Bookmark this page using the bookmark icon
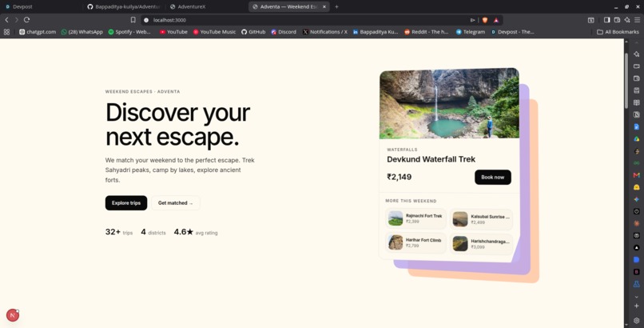Screen dimensions: 644x328 (133, 20)
